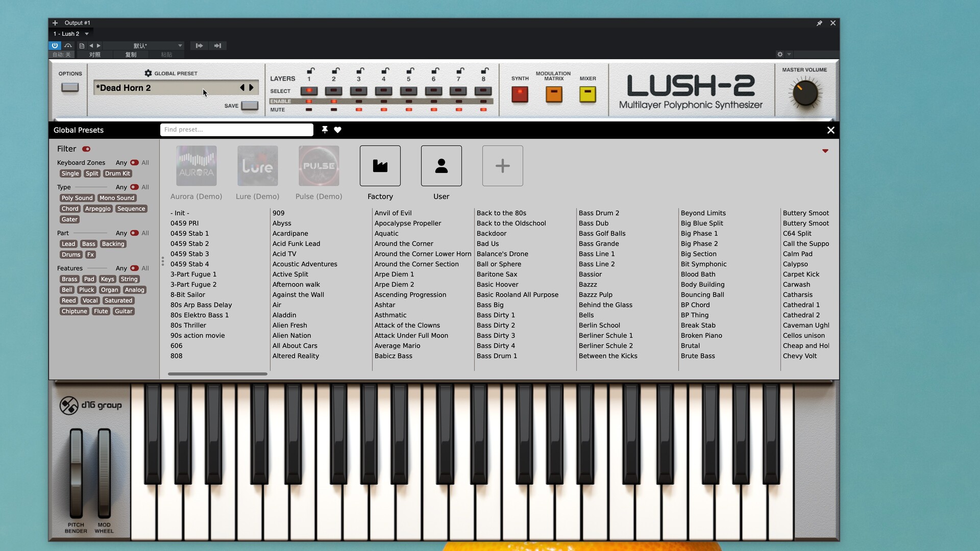The image size is (980, 551).
Task: Click the automation off menu item
Action: point(62,55)
